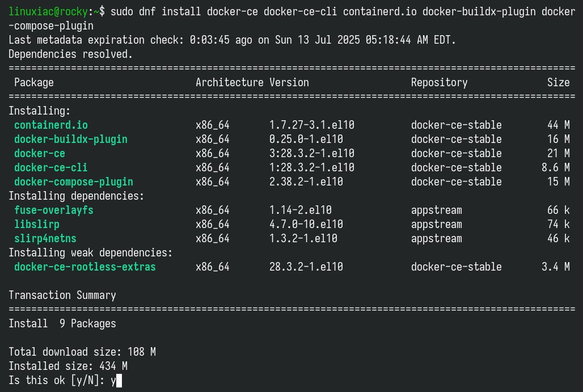Click the Package column header
The image size is (583, 392).
pos(34,83)
